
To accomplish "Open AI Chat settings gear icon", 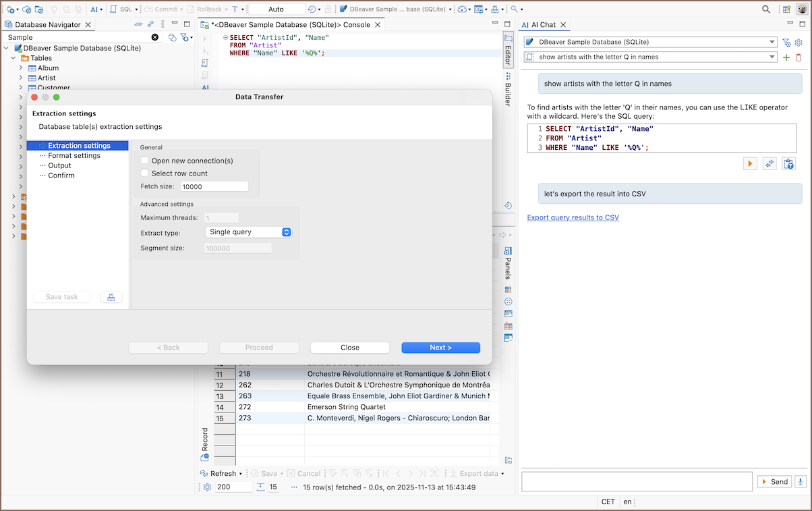I will coord(799,42).
